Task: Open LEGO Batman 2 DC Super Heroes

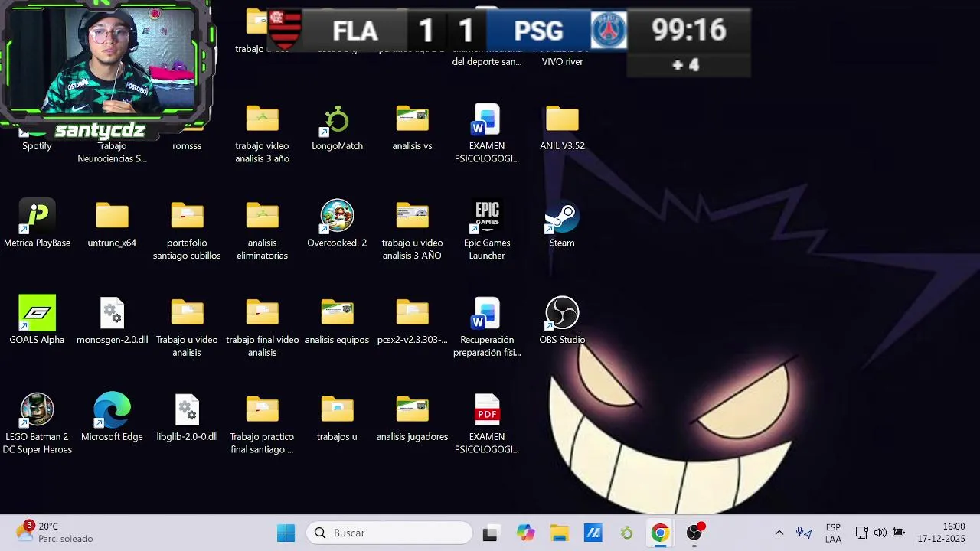Action: 37,425
